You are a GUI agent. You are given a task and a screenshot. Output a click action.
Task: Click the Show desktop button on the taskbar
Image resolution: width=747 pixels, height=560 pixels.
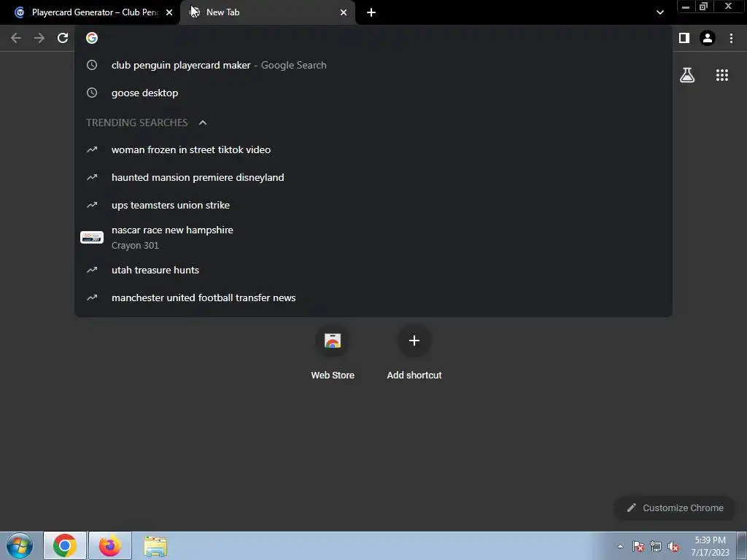coord(742,545)
